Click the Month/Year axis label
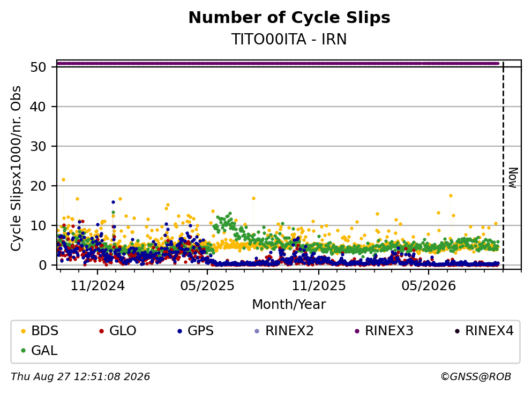 click(289, 305)
